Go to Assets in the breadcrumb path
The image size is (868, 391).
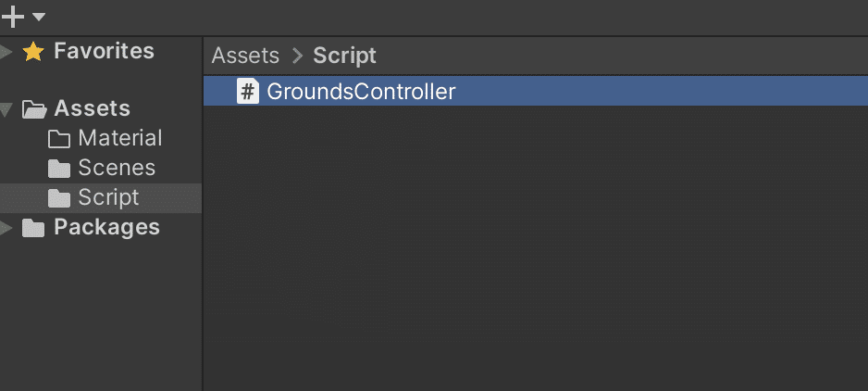[x=245, y=56]
